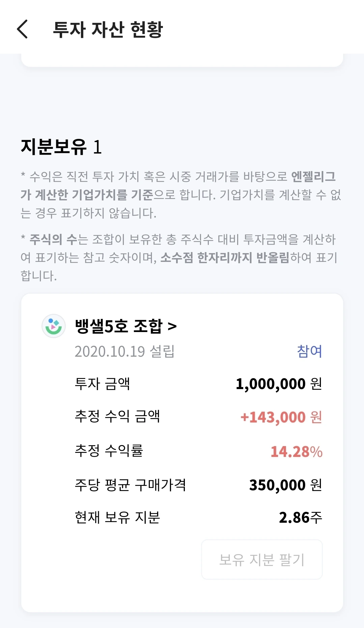Tap the 현재 보유 지분 label
Viewport: 364px width, 628px height.
(117, 517)
